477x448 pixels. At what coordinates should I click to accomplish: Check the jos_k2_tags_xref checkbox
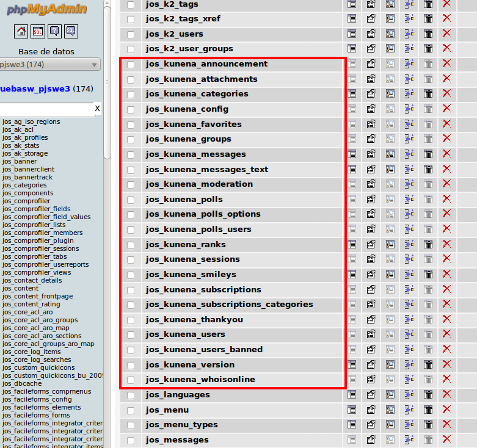pyautogui.click(x=131, y=20)
